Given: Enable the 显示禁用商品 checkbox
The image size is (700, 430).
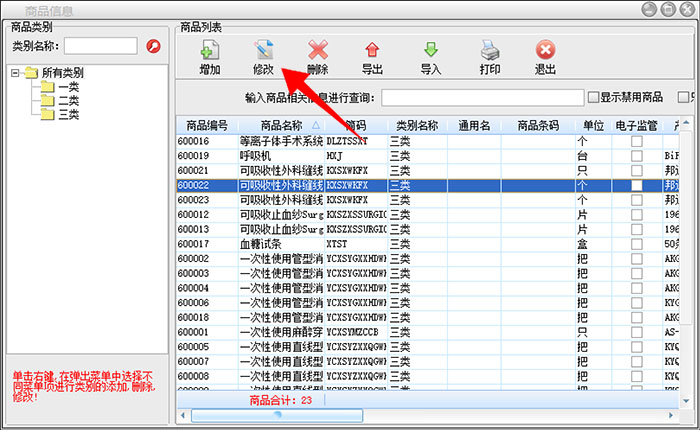Looking at the screenshot, I should (x=593, y=98).
